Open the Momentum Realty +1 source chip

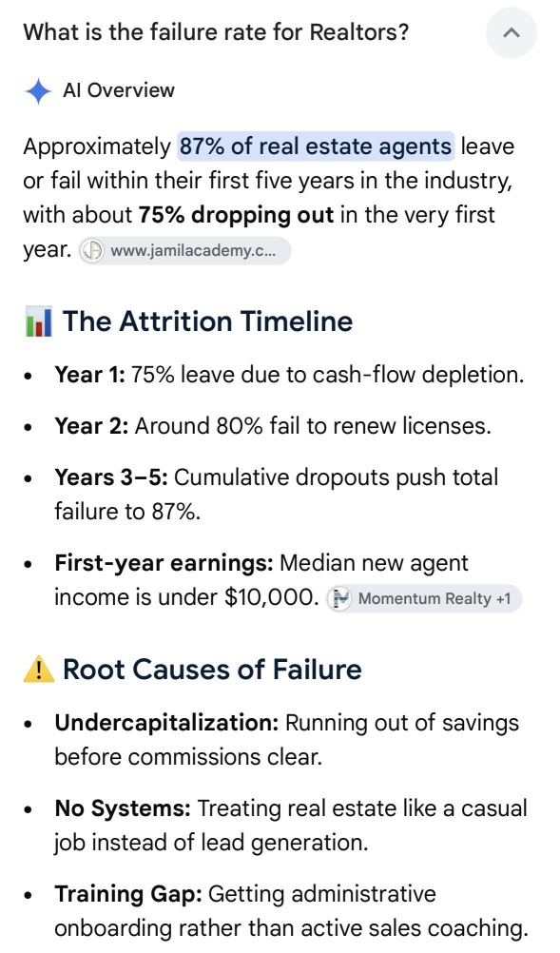tap(424, 598)
